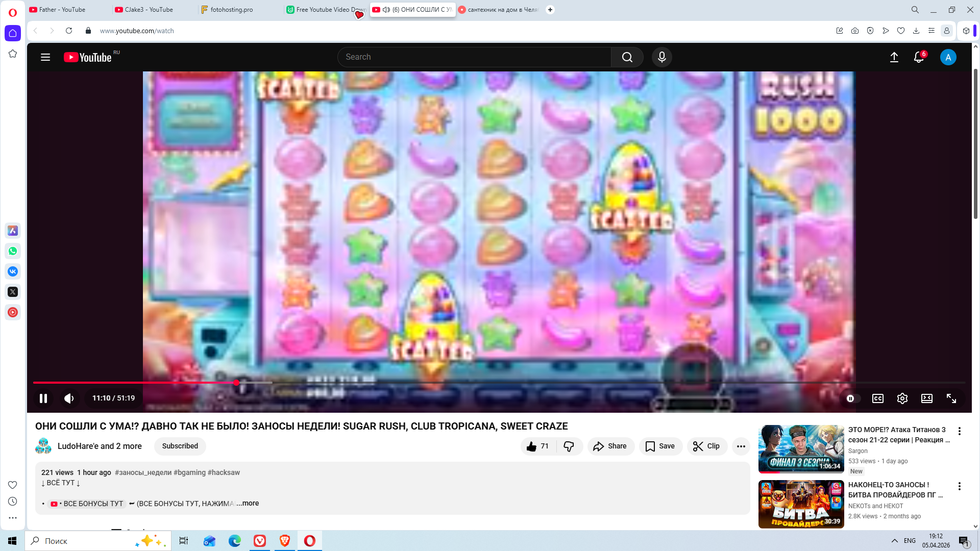Toggle autoplay switch in player
The width and height of the screenshot is (980, 551).
click(852, 398)
